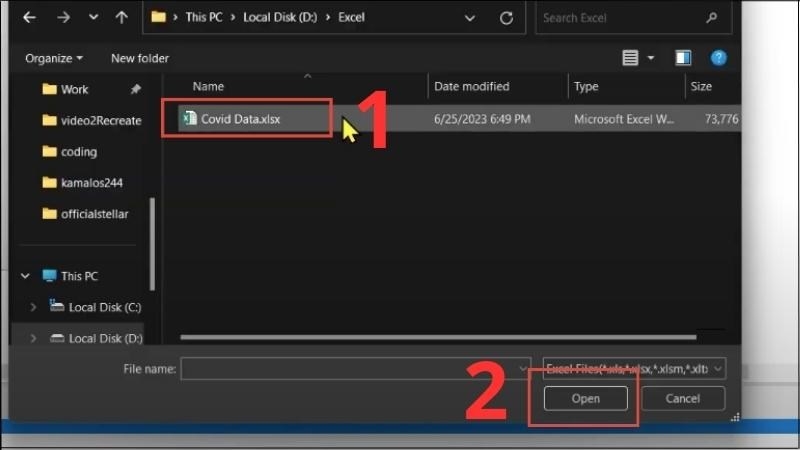This screenshot has width=800, height=450.
Task: Open recent locations dropdown arrow
Action: 93,17
